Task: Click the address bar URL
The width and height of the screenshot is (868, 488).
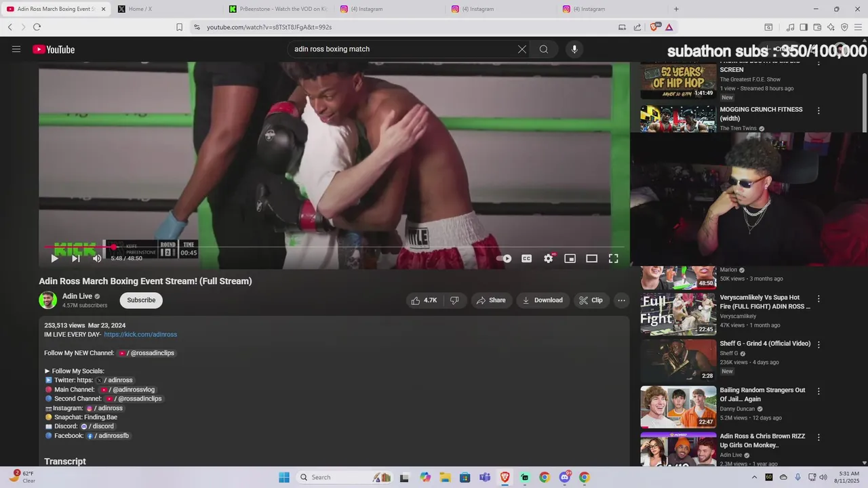Action: point(269,27)
